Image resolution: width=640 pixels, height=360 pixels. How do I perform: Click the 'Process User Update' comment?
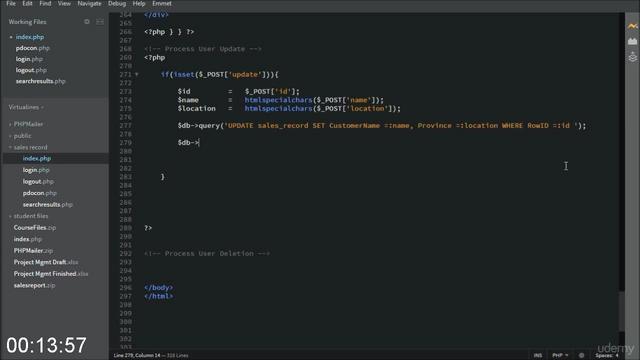(202, 49)
